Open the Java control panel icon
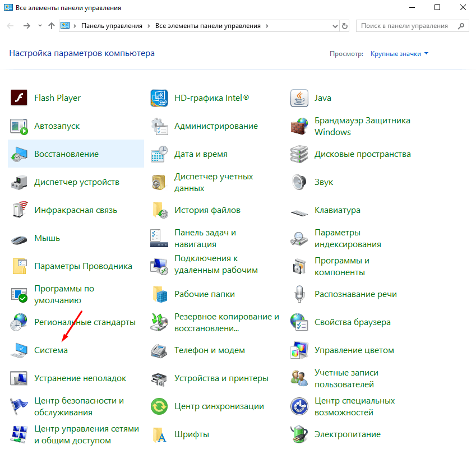Image resolution: width=476 pixels, height=468 pixels. 299,98
